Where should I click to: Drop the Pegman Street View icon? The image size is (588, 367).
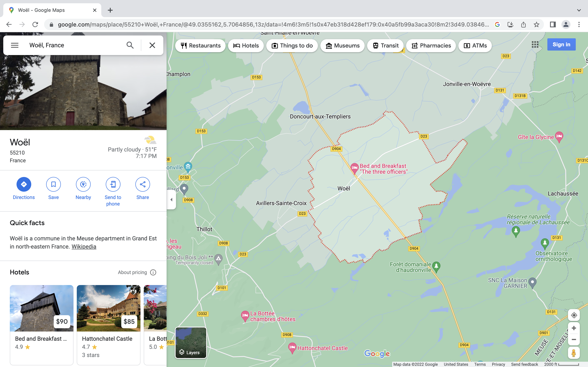(574, 353)
